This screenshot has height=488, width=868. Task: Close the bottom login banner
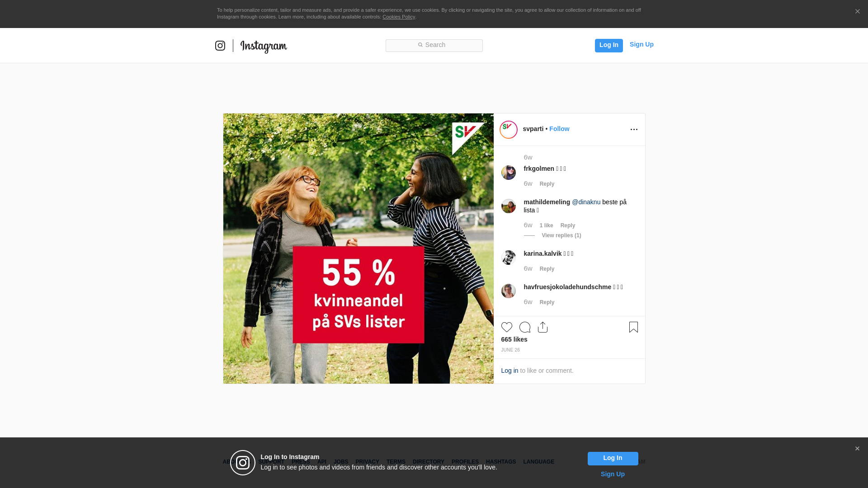click(857, 449)
